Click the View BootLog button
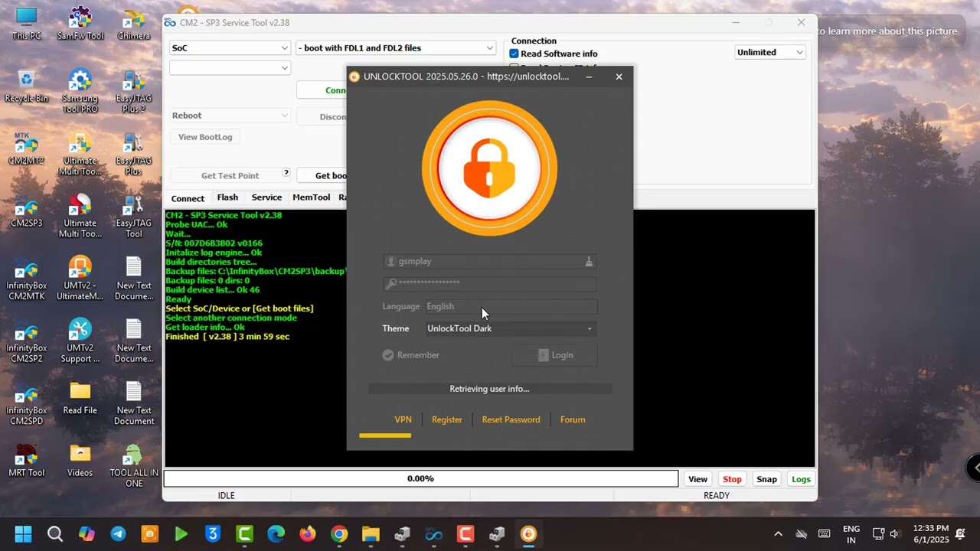The image size is (980, 551). (205, 137)
